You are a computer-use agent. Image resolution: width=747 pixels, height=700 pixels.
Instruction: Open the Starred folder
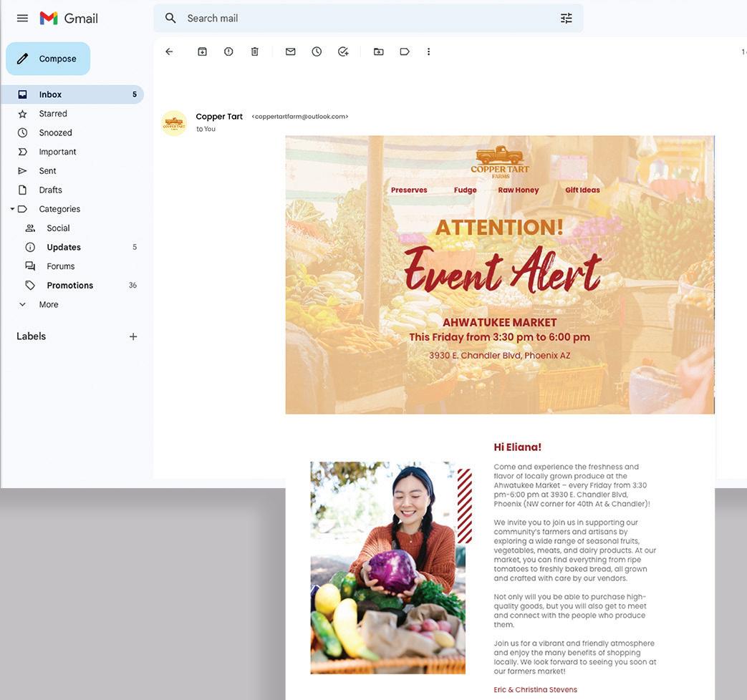click(72, 113)
